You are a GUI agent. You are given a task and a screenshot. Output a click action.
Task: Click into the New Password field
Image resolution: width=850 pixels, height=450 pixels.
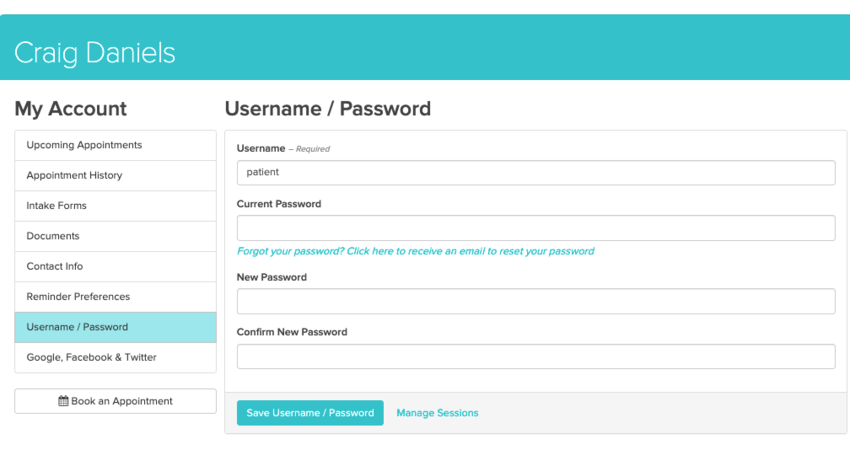pos(535,301)
